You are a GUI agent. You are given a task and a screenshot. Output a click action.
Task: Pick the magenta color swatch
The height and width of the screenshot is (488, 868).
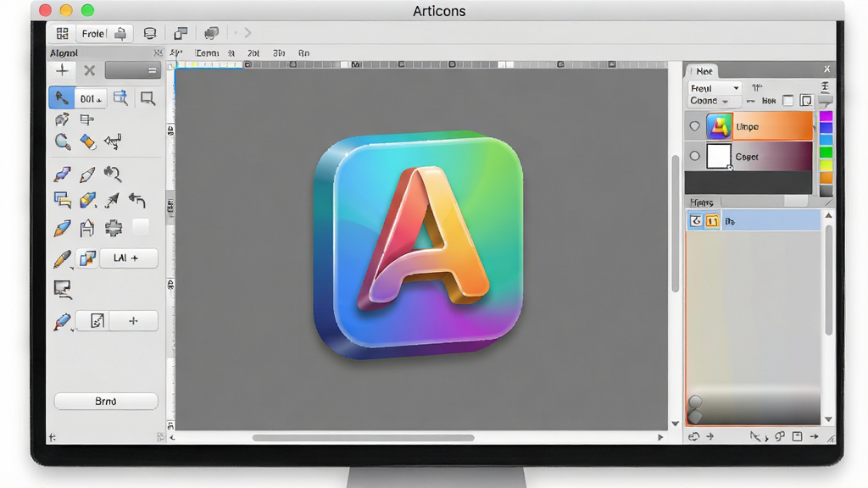(x=826, y=116)
